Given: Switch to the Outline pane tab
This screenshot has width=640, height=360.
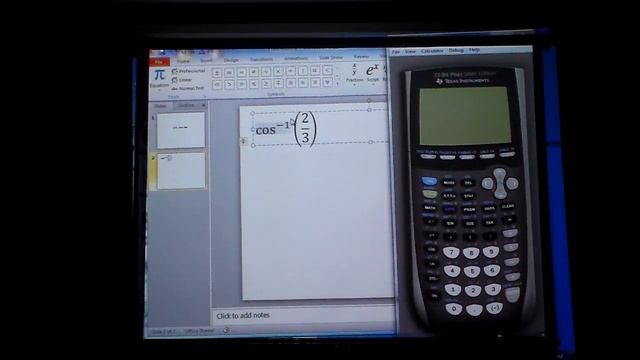Looking at the screenshot, I should (186, 105).
